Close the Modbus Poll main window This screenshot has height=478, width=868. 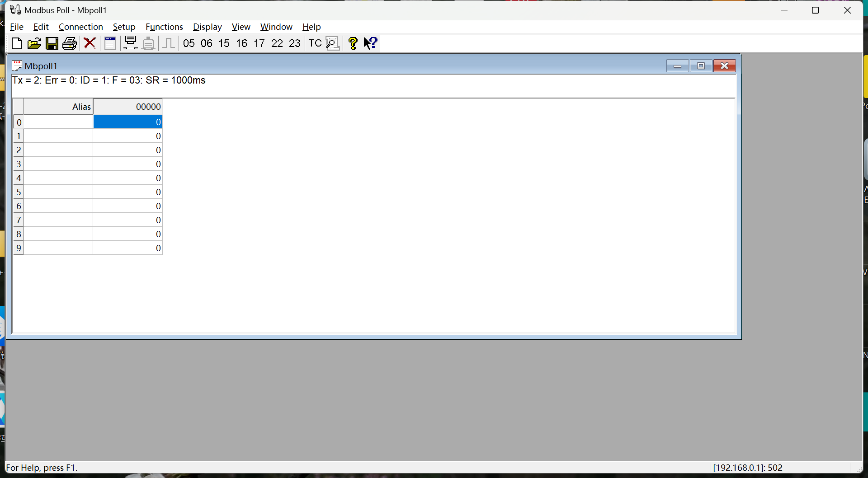coord(848,10)
